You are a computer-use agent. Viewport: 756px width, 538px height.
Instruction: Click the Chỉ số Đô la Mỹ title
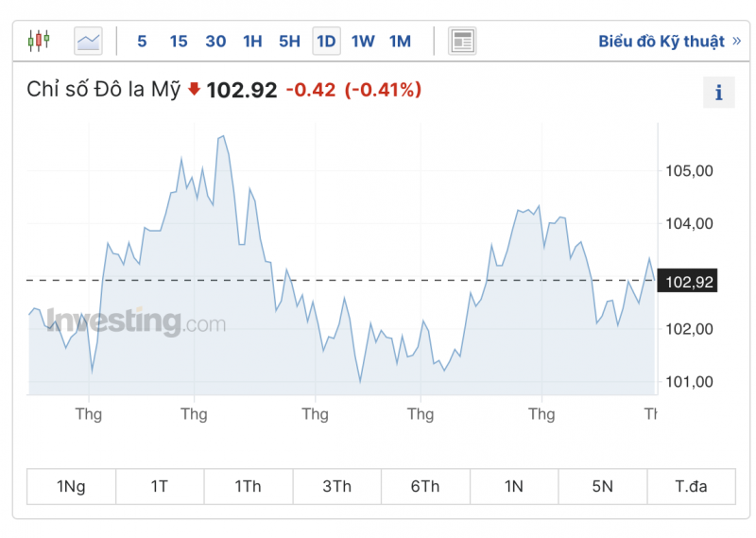(103, 90)
